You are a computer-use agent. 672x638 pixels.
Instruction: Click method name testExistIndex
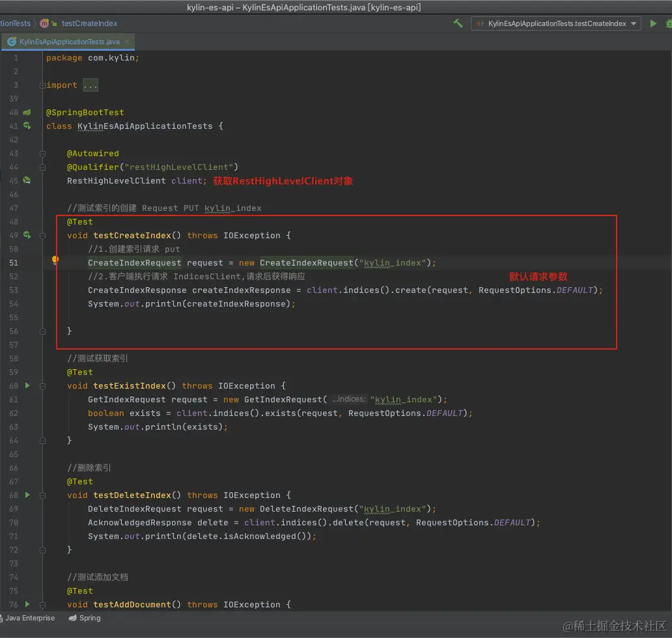(x=130, y=385)
